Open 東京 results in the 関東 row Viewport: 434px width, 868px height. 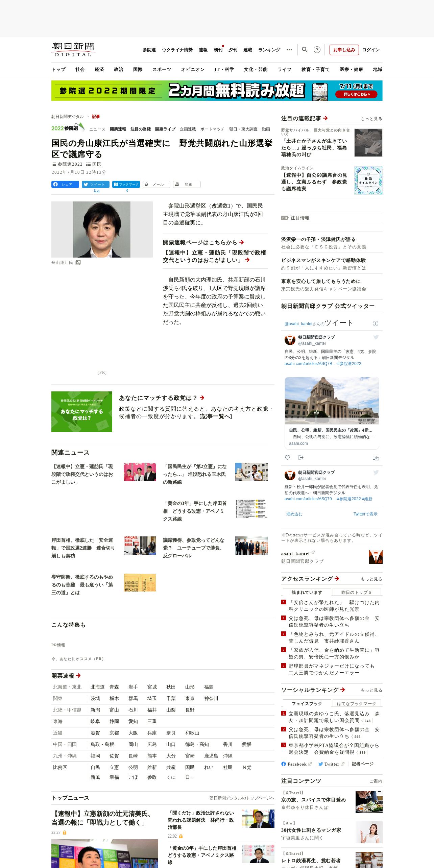(190, 698)
